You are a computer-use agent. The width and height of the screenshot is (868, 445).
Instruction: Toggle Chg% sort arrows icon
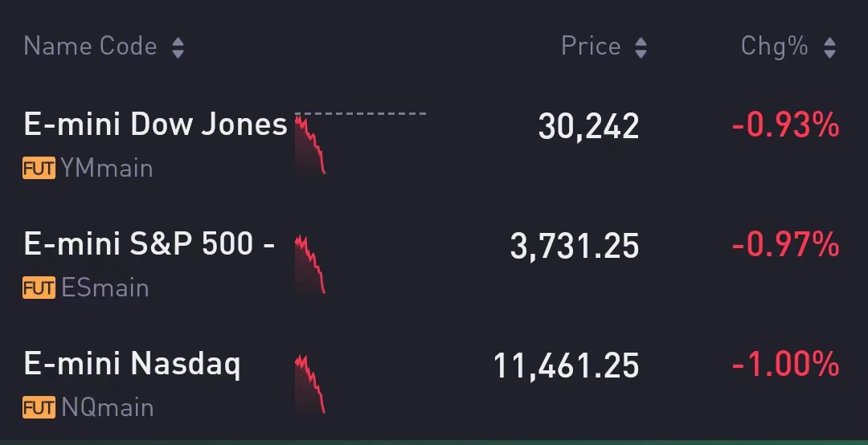(x=829, y=47)
